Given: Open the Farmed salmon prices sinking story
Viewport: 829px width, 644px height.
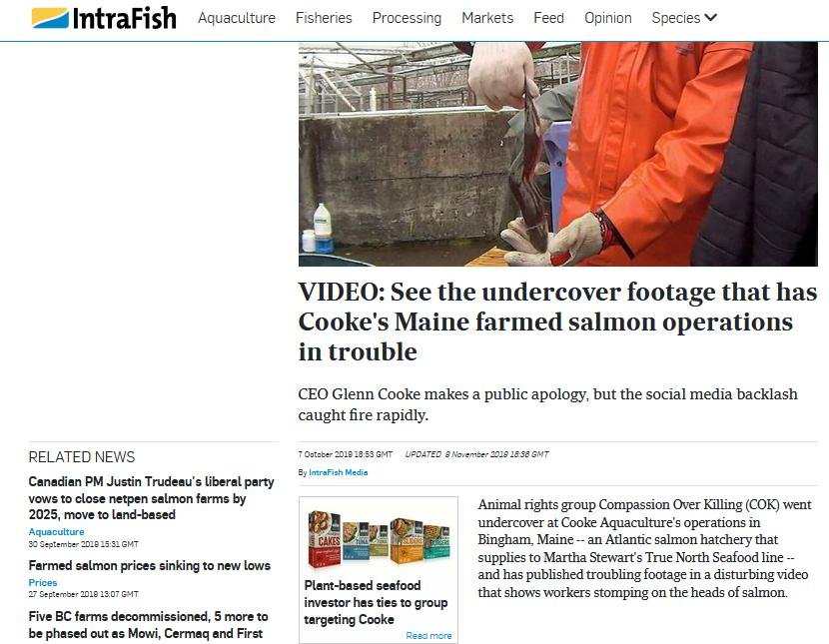Looking at the screenshot, I should [x=149, y=566].
